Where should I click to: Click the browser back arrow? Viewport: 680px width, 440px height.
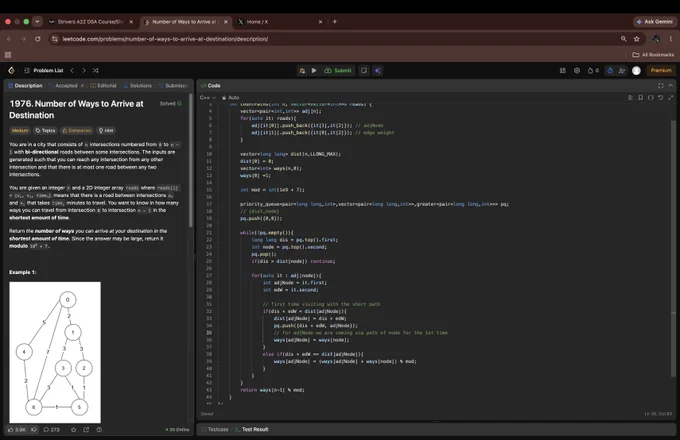click(9, 39)
